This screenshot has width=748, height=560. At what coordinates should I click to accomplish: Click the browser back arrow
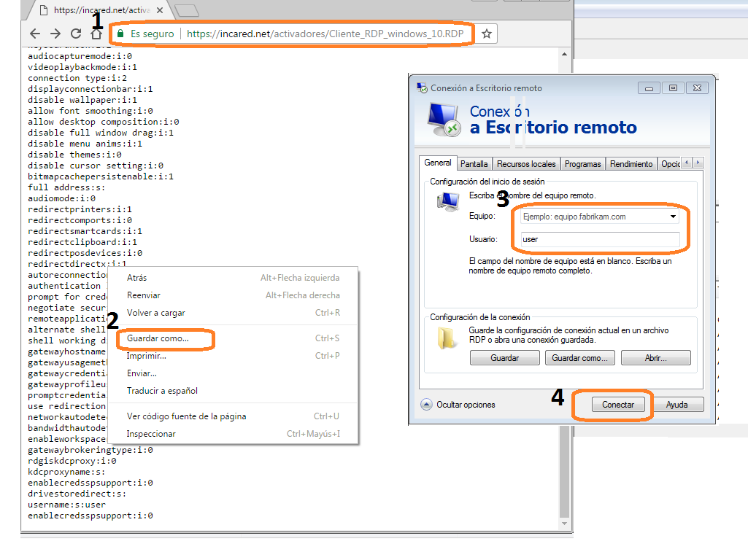point(34,34)
